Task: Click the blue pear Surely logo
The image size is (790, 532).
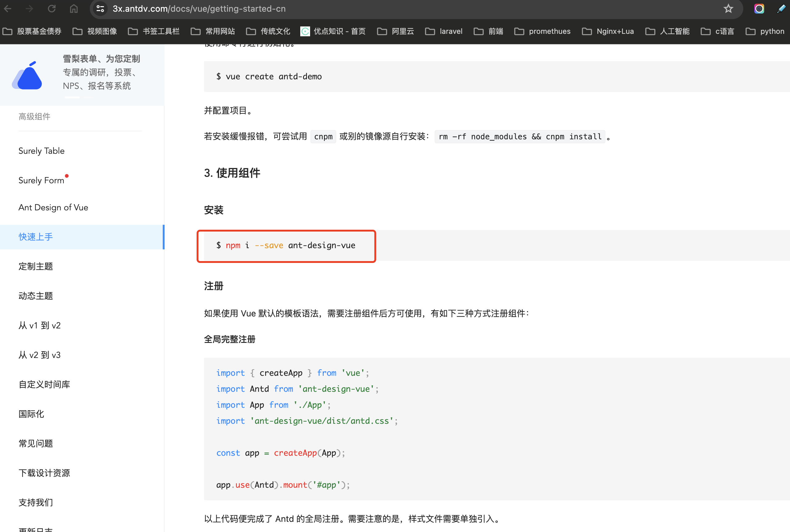Action: (x=27, y=75)
